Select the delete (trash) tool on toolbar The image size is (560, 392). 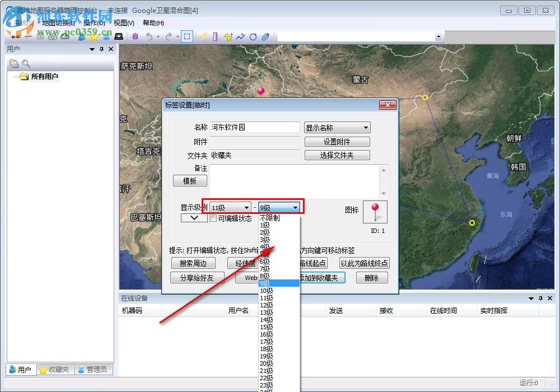pyautogui.click(x=135, y=36)
